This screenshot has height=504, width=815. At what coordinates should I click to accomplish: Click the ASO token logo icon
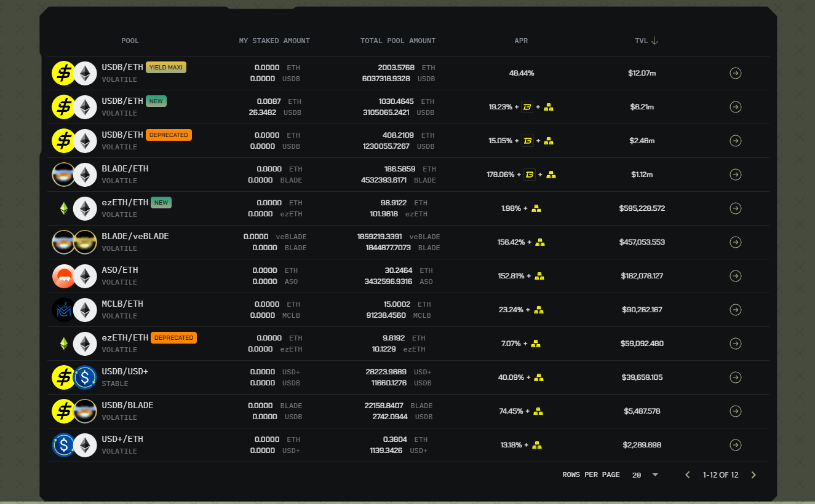[64, 276]
